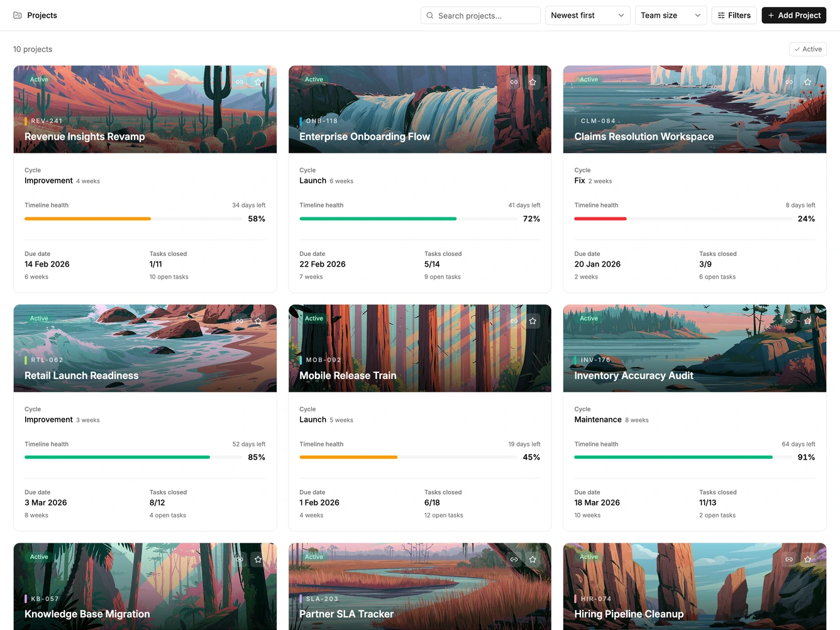Click the 14 Feb 2026 due date
This screenshot has height=630, width=840.
coord(47,264)
